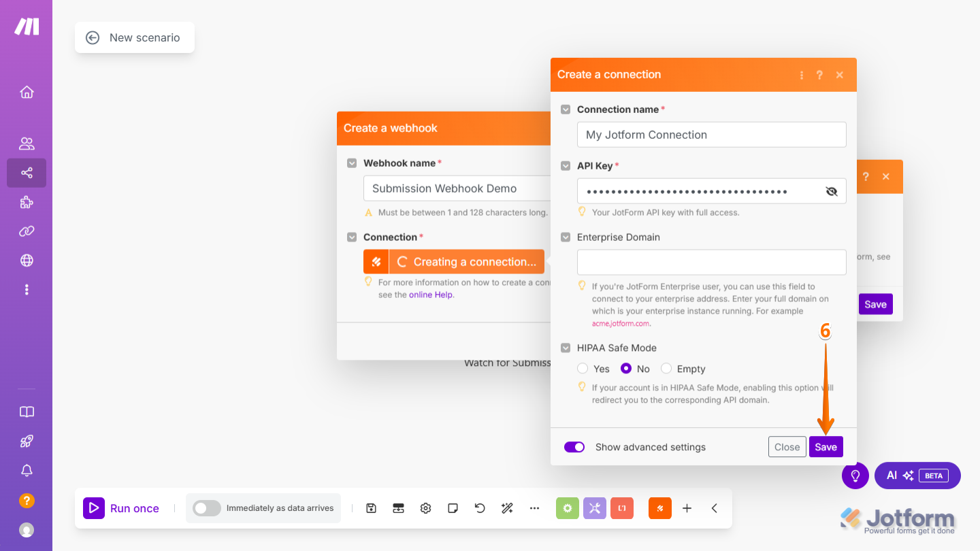This screenshot has height=551, width=980.
Task: Click Close in Create a connection dialog
Action: point(787,447)
